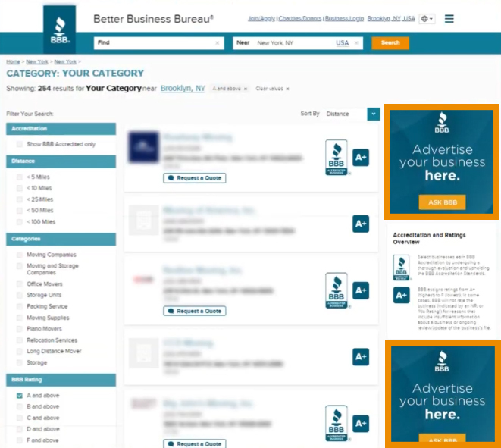Select the Piano Movers checkbox
The image size is (501, 448).
pos(20,329)
